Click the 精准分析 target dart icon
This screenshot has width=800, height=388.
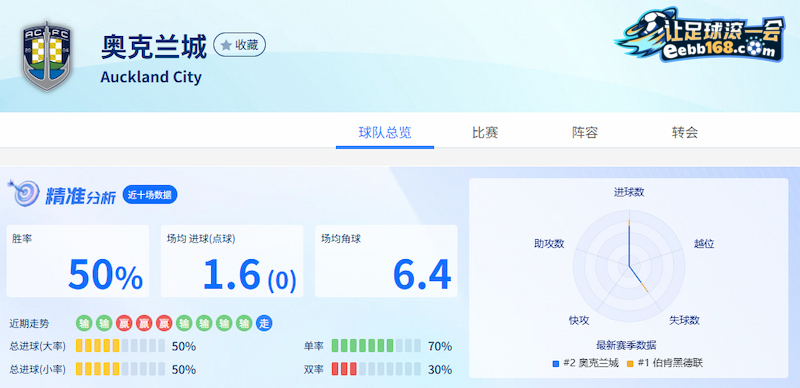pyautogui.click(x=23, y=193)
